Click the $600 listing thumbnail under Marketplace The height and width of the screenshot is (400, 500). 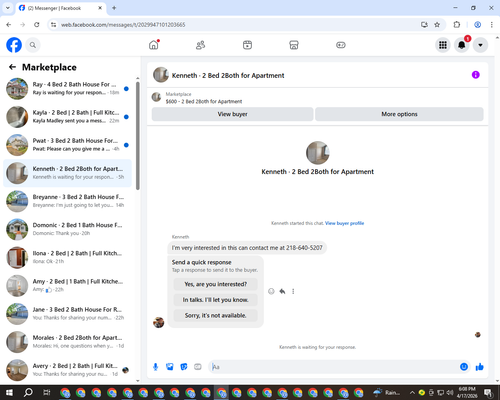click(156, 97)
